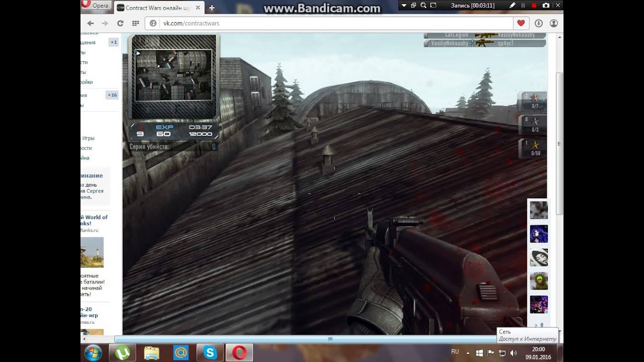Open the gray cat friend avatar
Viewport: 644px width, 362px height.
coord(539,210)
